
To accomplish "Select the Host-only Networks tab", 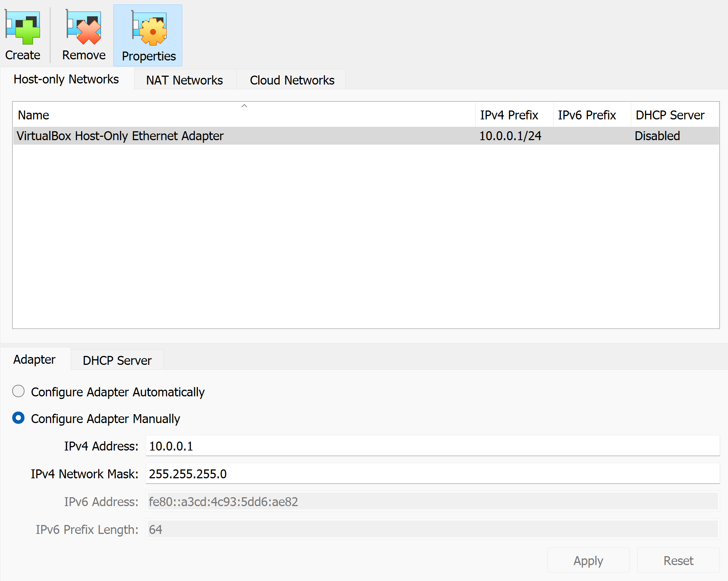I will (66, 79).
